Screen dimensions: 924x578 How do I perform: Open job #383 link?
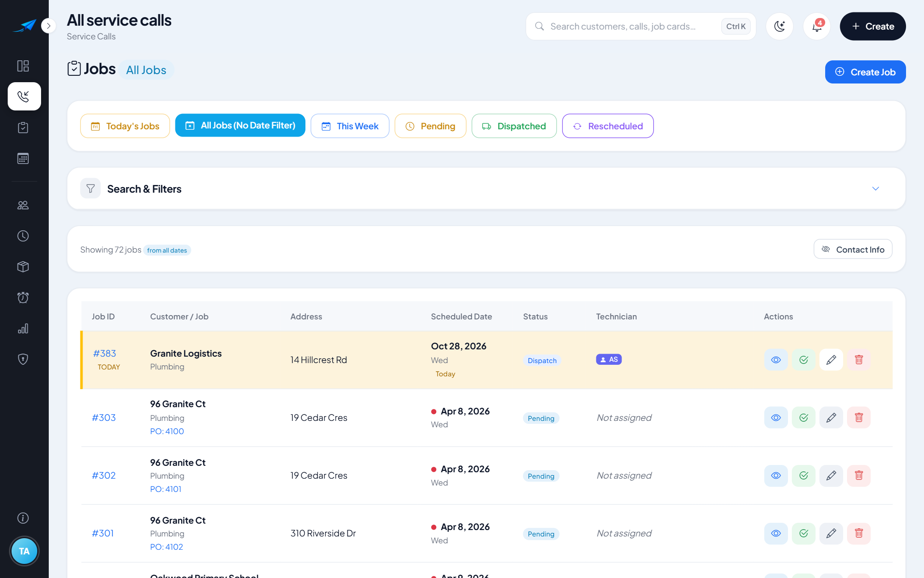coord(105,353)
